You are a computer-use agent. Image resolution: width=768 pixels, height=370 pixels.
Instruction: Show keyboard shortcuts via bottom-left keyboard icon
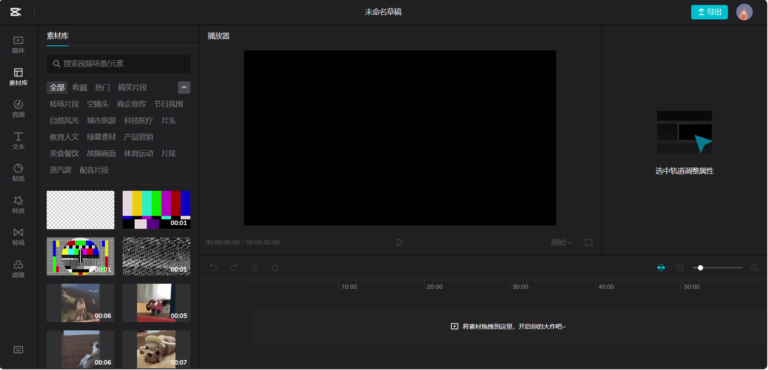click(18, 349)
